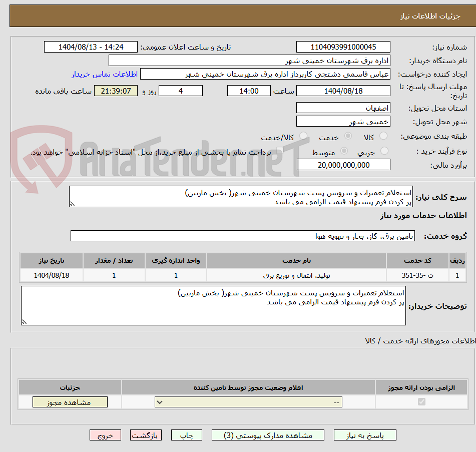Image resolution: width=476 pixels, height=452 pixels.
Task: Select the خدمت radio option
Action: (x=348, y=136)
